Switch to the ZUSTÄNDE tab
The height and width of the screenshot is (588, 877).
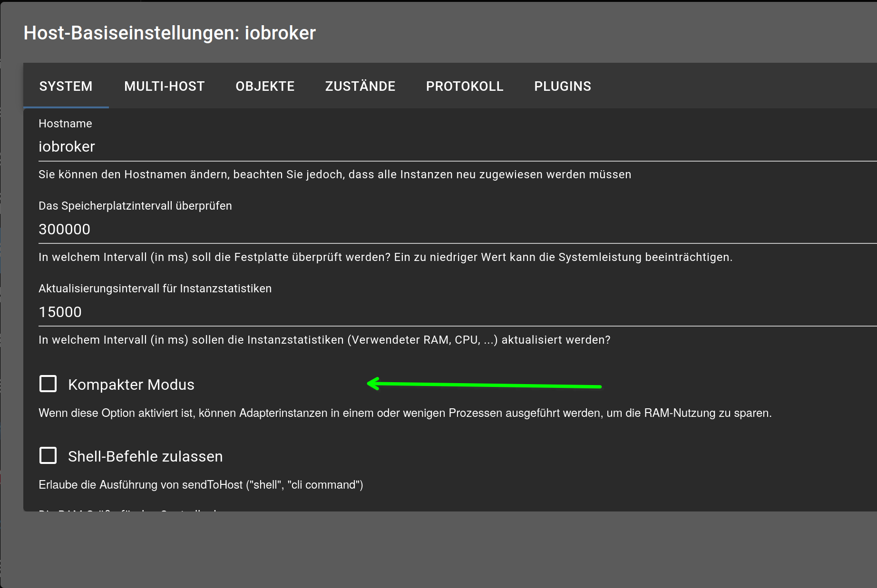[x=360, y=86]
